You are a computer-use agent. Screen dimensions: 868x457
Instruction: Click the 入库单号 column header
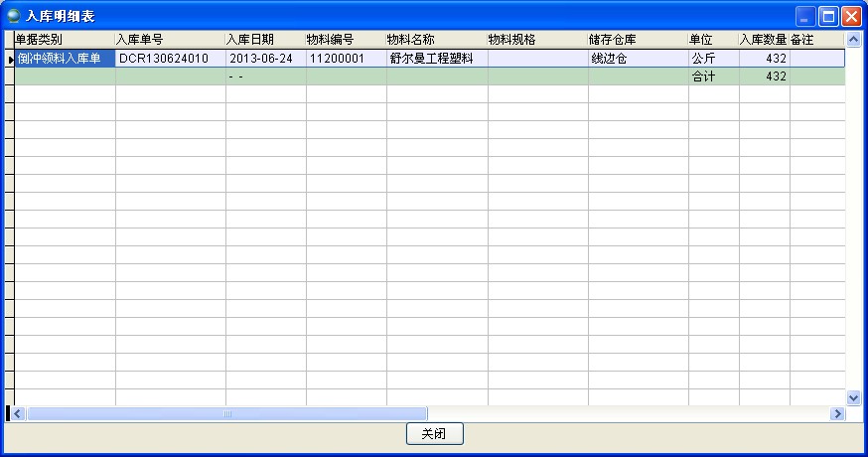(x=170, y=40)
